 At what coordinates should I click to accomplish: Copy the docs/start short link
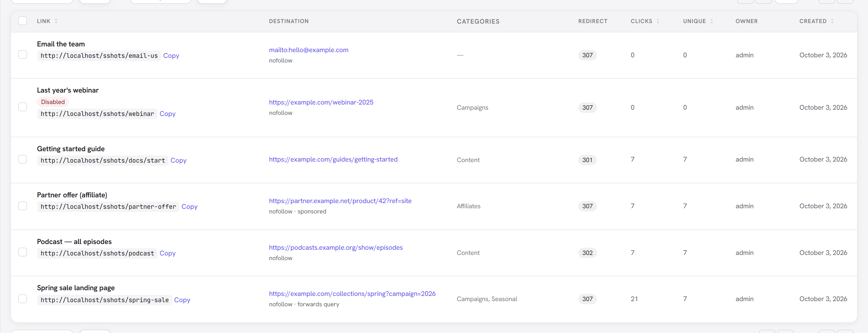(178, 160)
